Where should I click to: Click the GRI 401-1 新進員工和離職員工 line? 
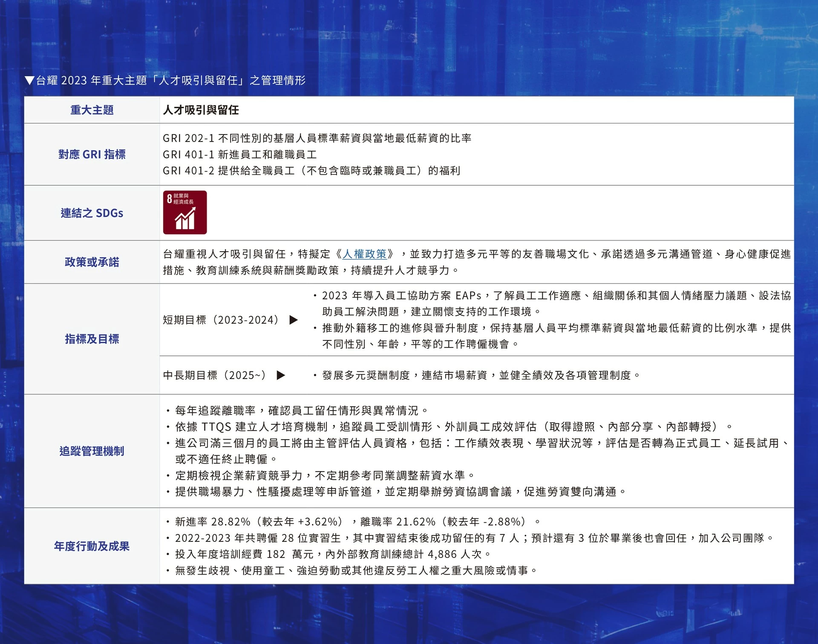point(239,154)
